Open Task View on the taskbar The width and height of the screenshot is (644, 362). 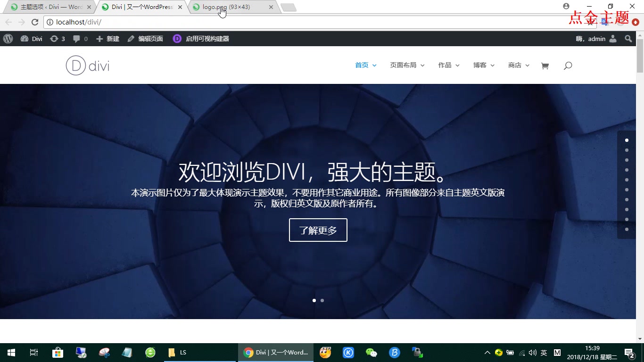coord(34,353)
